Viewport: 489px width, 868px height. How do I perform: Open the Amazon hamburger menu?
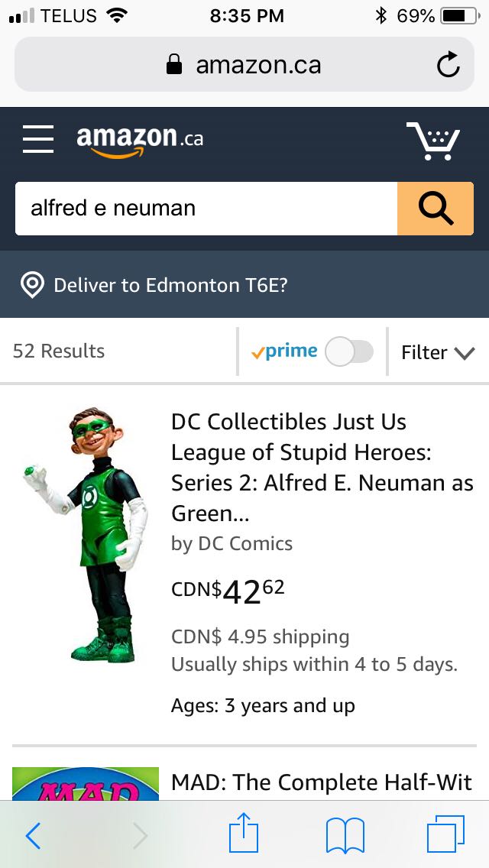37,140
